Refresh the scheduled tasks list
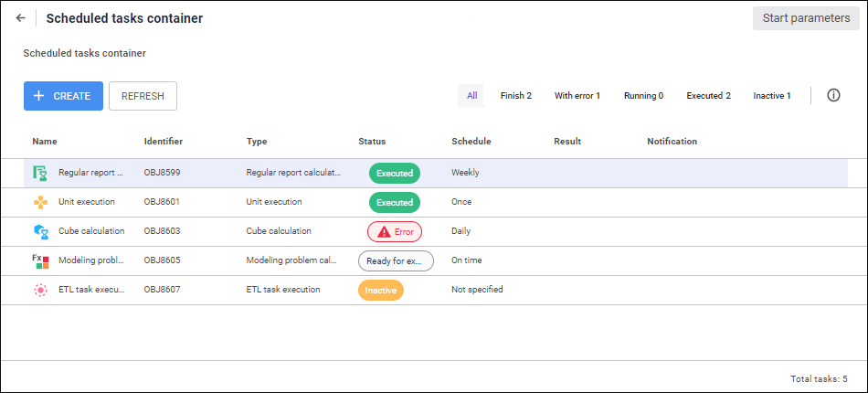This screenshot has width=868, height=393. pos(143,96)
